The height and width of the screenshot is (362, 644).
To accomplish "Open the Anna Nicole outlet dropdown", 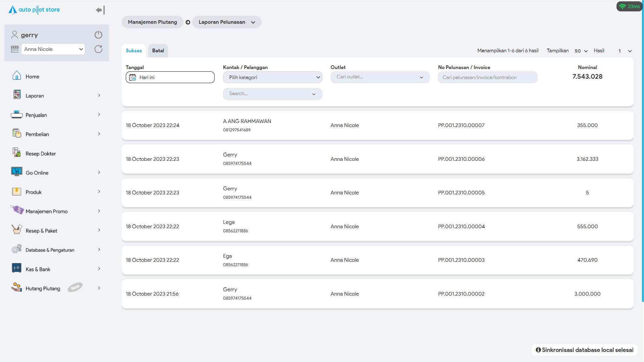I will point(53,49).
